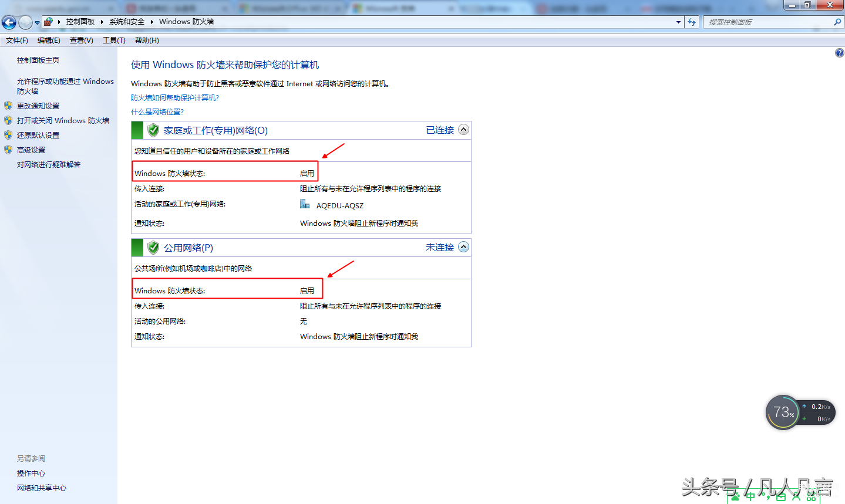Click the upload speed 0.2K/s indicator
The image size is (845, 504).
pos(817,407)
